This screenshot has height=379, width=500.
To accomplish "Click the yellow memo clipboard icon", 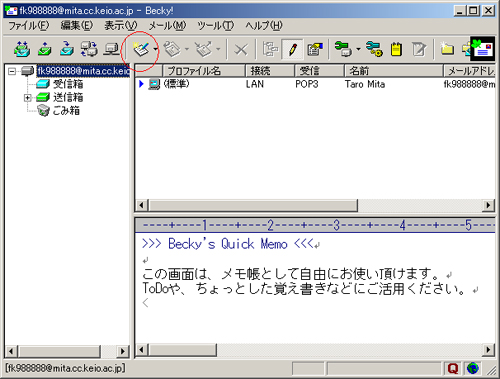I will click(396, 50).
